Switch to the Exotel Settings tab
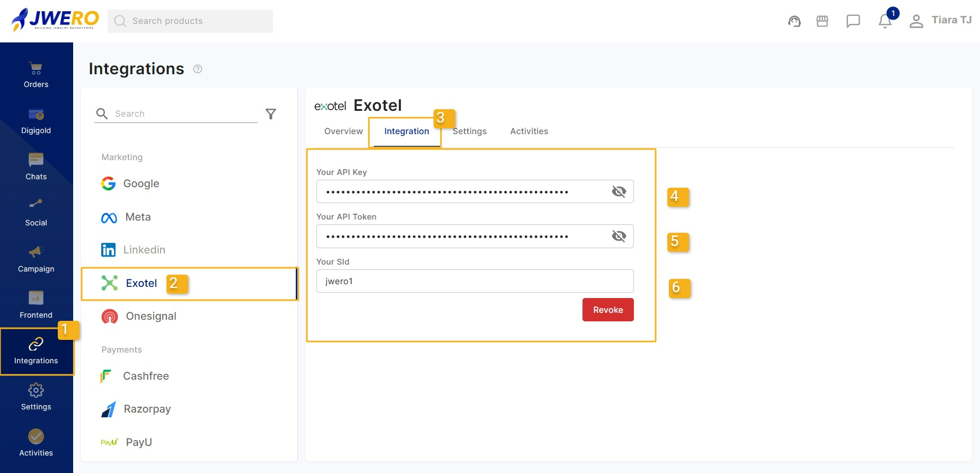 click(x=470, y=132)
